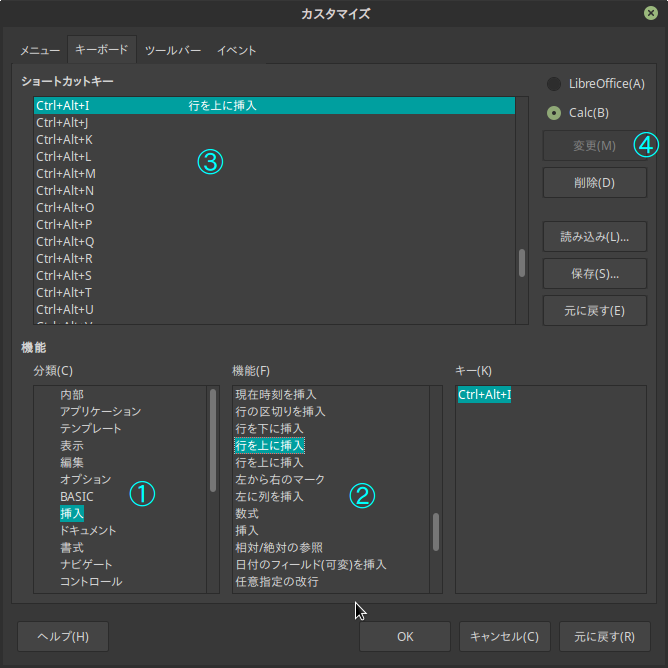Image resolution: width=668 pixels, height=668 pixels.
Task: Click the キャンセル(C) button
Action: [x=504, y=636]
